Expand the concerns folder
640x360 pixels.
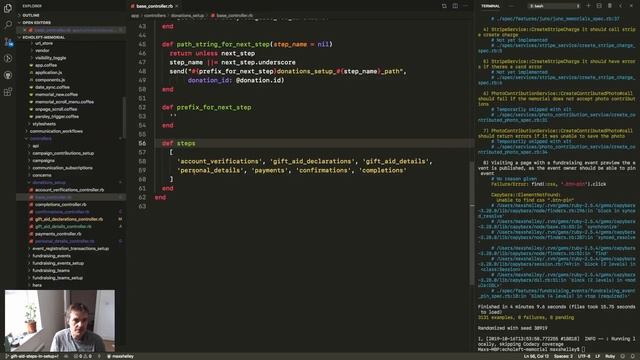(42, 175)
